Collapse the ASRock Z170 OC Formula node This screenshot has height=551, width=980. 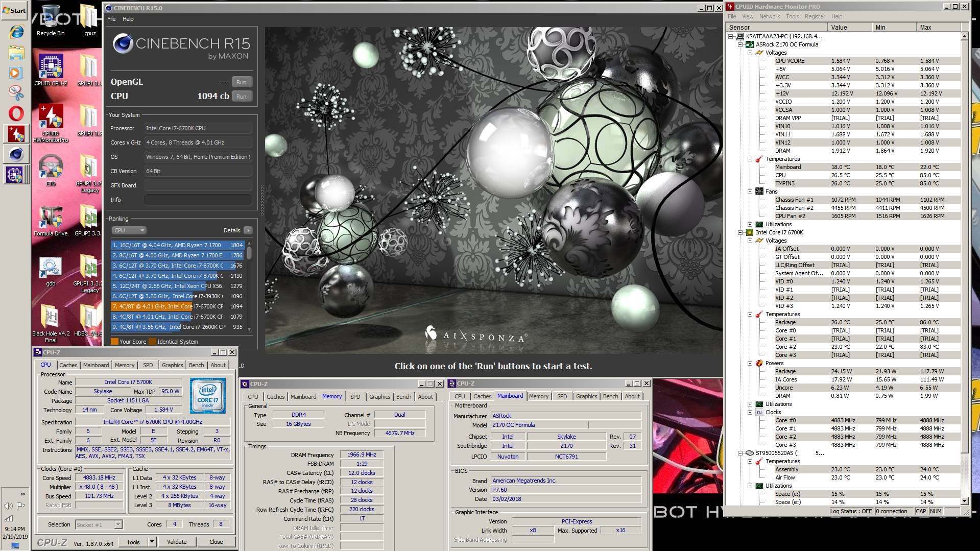click(x=740, y=44)
